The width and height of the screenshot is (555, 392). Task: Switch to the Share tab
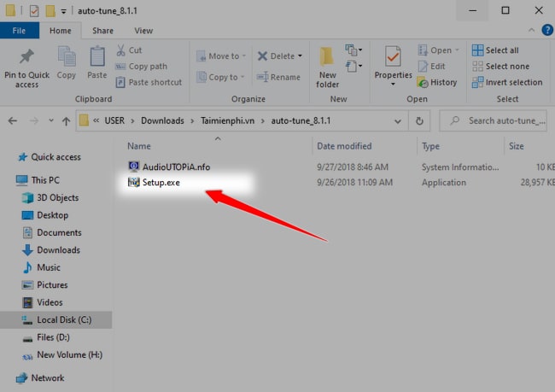coord(102,31)
